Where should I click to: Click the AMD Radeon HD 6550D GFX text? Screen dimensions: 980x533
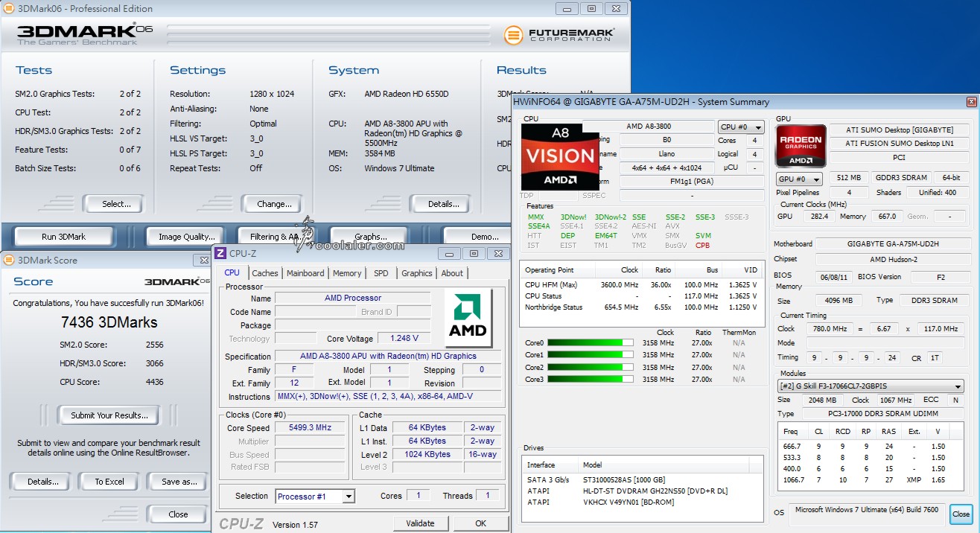coord(407,94)
